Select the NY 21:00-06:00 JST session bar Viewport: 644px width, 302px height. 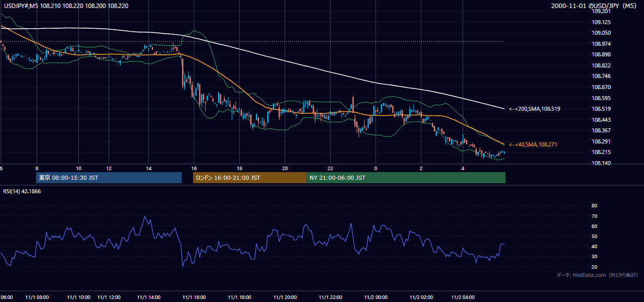[x=406, y=178]
